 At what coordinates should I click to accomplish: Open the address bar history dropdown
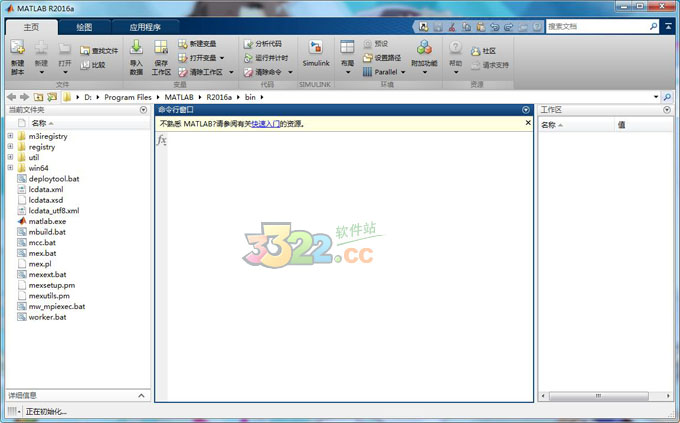(x=656, y=97)
